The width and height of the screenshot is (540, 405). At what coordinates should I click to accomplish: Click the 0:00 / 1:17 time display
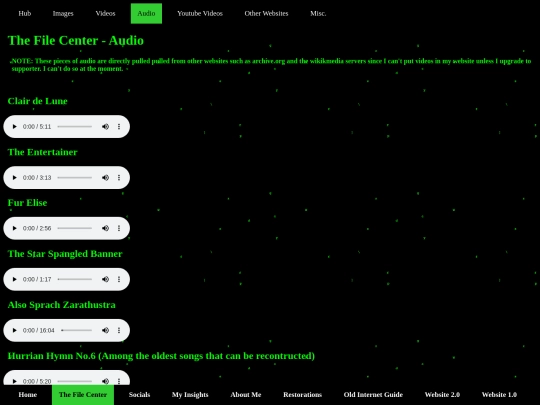point(37,279)
